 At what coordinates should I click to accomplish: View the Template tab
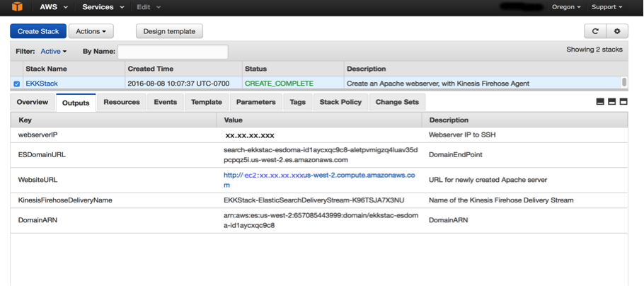(207, 102)
